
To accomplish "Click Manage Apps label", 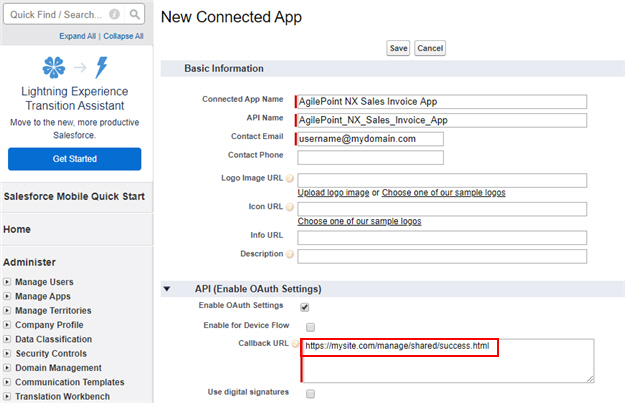I will (x=43, y=296).
